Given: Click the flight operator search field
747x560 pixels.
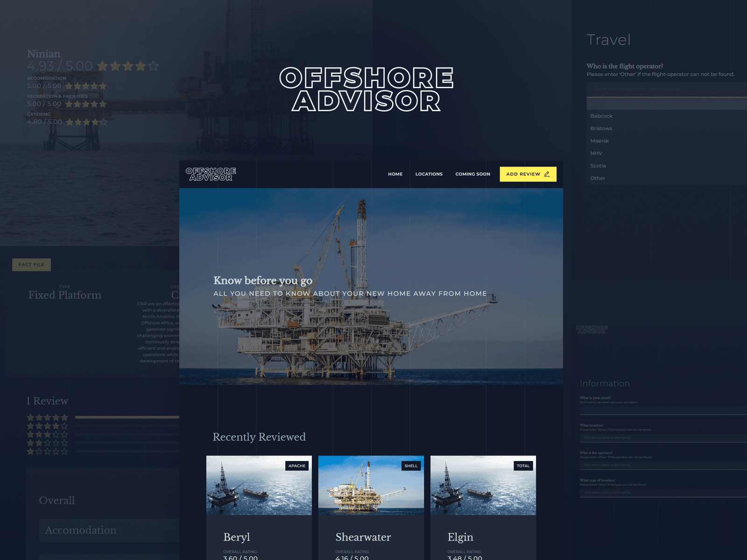Looking at the screenshot, I should [667, 89].
